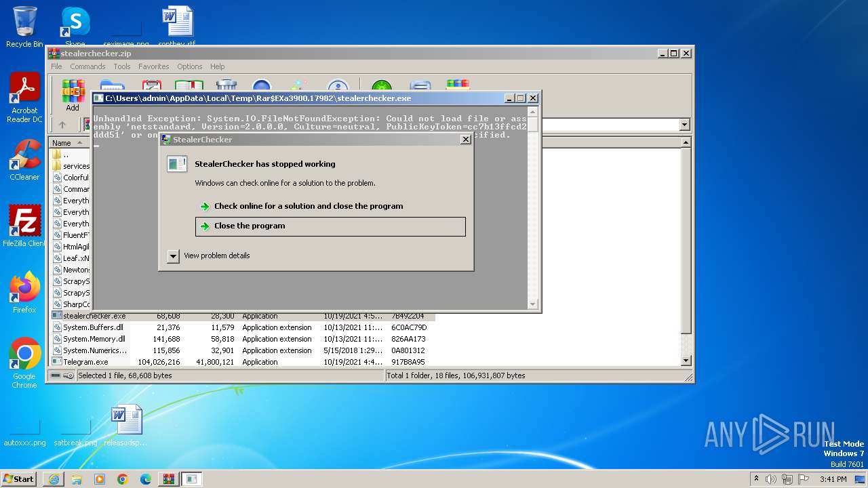
Task: Go up one level with the arrow icon
Action: click(62, 125)
